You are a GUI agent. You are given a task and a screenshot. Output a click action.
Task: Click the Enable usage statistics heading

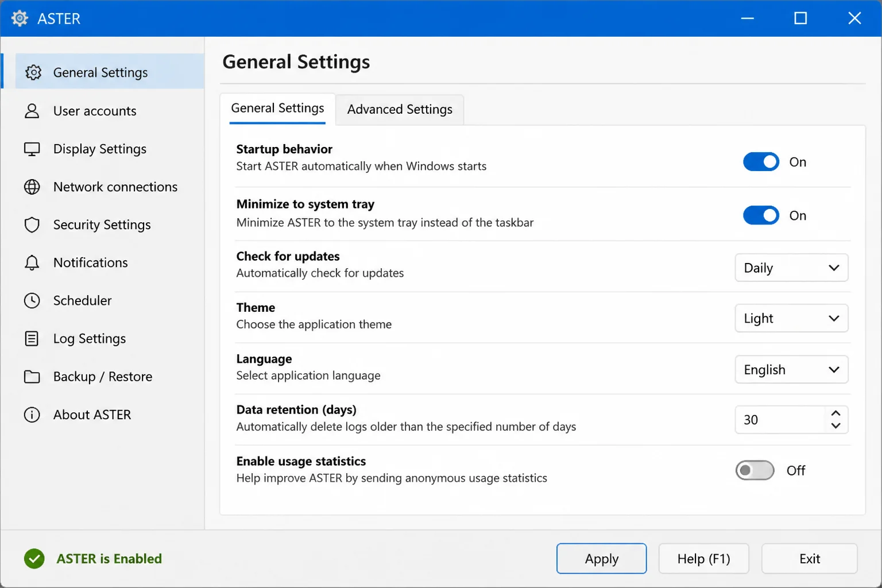click(301, 461)
